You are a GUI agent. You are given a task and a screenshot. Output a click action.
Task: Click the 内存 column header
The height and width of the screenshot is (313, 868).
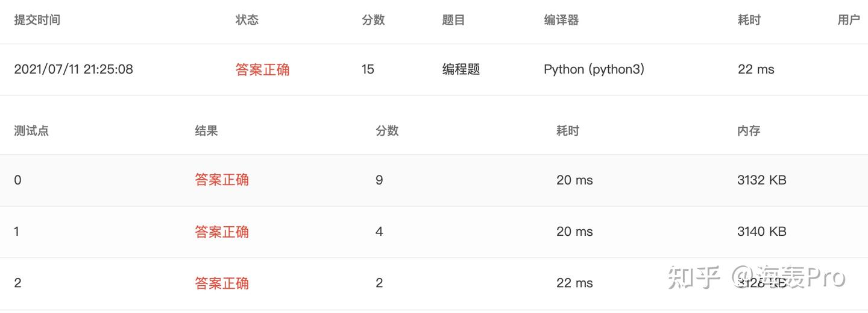[749, 131]
